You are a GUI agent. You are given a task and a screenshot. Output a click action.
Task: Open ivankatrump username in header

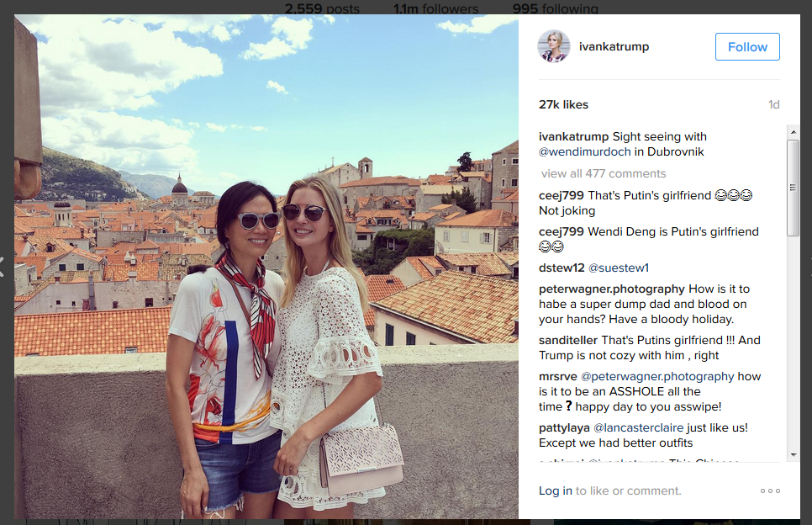(614, 46)
